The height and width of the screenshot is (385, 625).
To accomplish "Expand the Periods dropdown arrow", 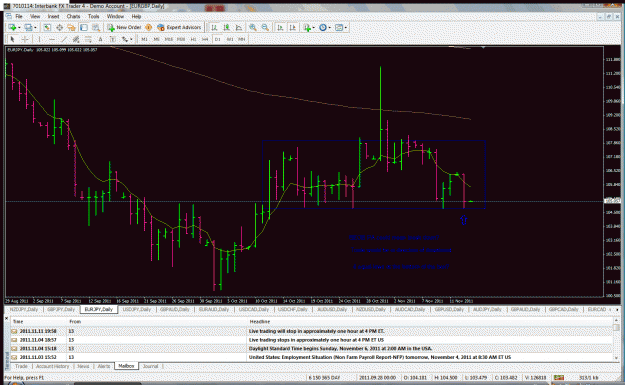I will click(330, 28).
